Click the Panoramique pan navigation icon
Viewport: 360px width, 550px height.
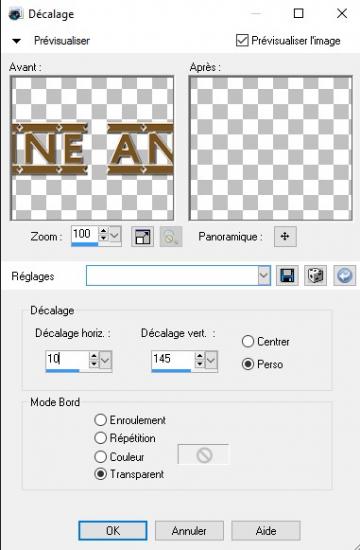(x=285, y=236)
